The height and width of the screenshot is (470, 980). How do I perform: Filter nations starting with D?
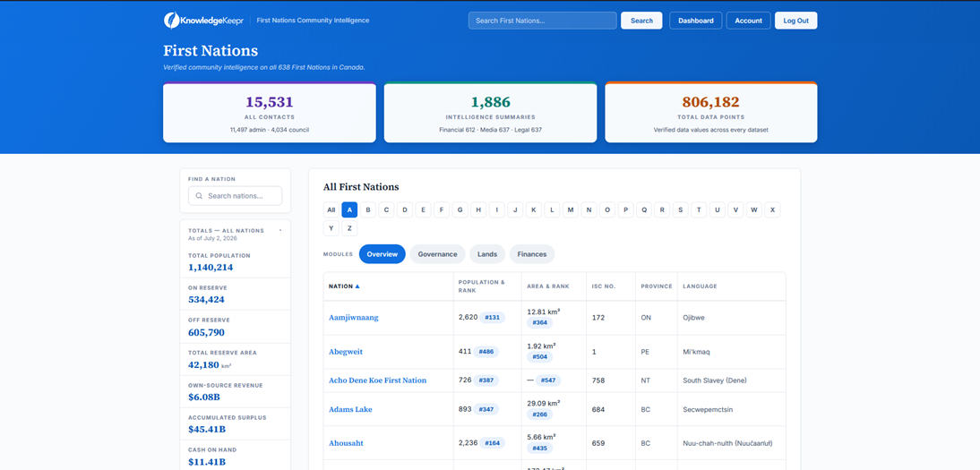pos(405,210)
